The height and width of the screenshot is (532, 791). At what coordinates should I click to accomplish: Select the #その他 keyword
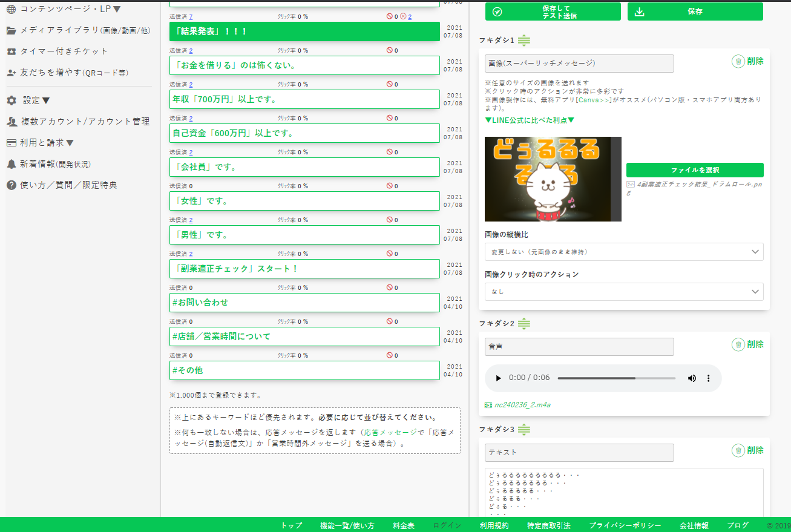point(304,370)
